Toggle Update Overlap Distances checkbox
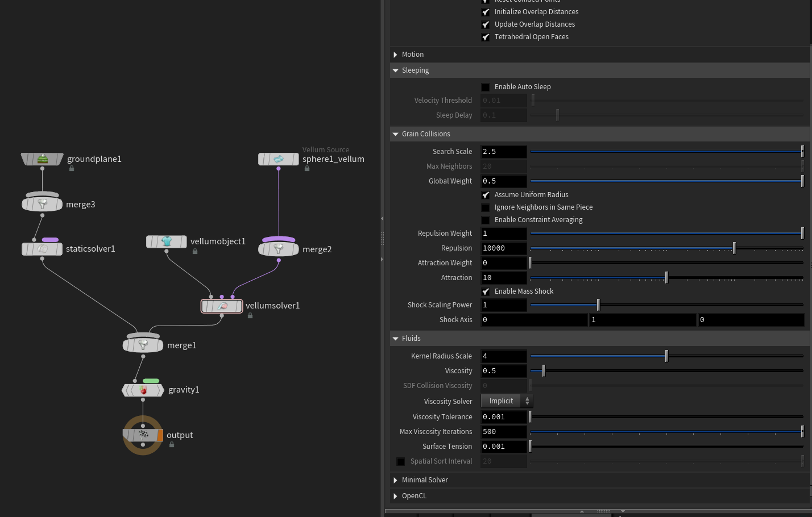Image resolution: width=812 pixels, height=517 pixels. (x=486, y=24)
